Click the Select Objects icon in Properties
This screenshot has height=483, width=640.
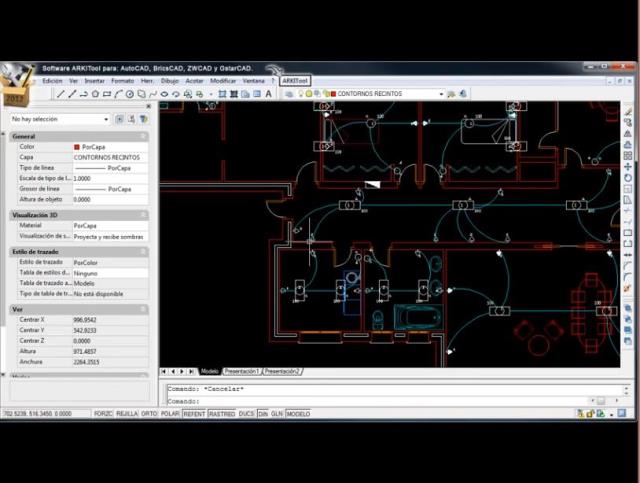point(131,119)
